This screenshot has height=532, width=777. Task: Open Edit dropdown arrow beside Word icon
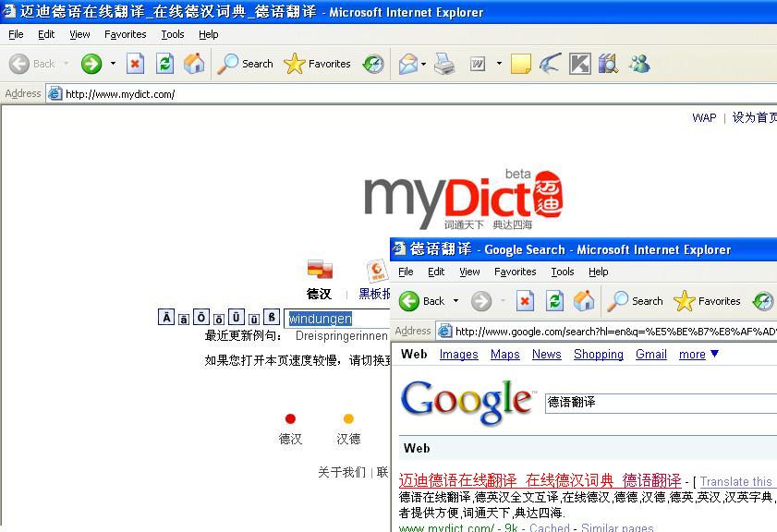(499, 64)
